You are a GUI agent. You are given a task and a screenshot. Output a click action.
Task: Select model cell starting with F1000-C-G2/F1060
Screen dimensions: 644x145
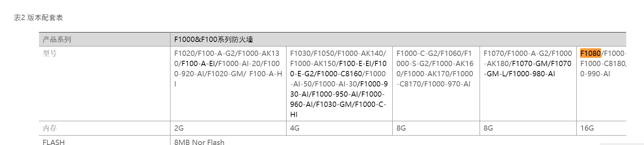[436, 83]
